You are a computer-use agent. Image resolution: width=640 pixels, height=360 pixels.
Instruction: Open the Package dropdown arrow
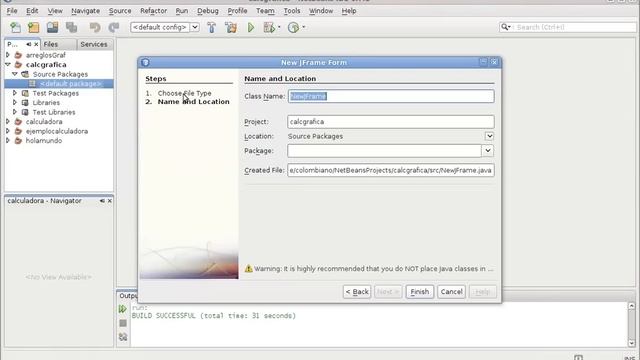click(488, 151)
